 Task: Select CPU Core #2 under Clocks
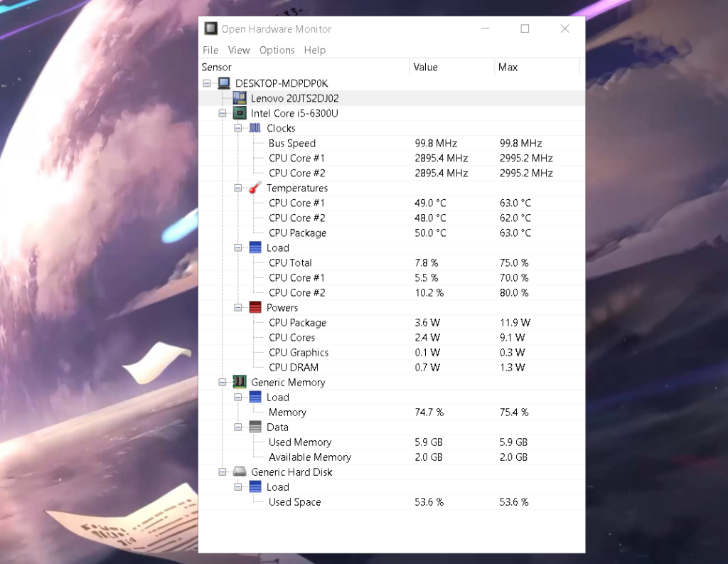(392, 173)
